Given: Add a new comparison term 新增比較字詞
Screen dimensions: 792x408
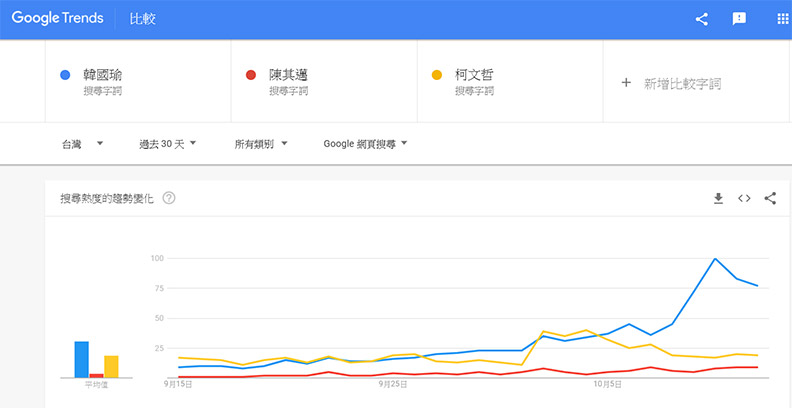Looking at the screenshot, I should point(682,83).
